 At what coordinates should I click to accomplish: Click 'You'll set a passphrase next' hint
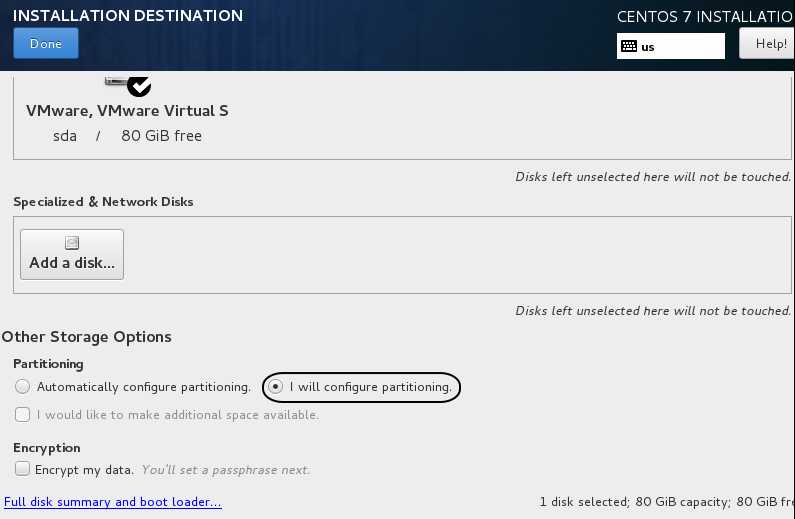(x=225, y=470)
